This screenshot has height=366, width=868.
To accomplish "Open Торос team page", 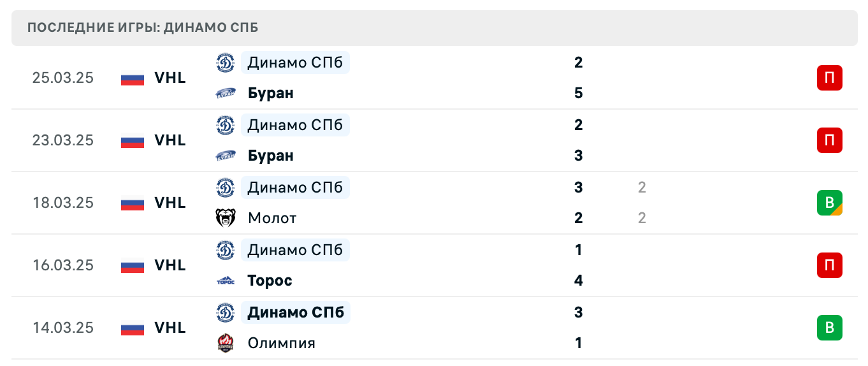I will coord(270,281).
